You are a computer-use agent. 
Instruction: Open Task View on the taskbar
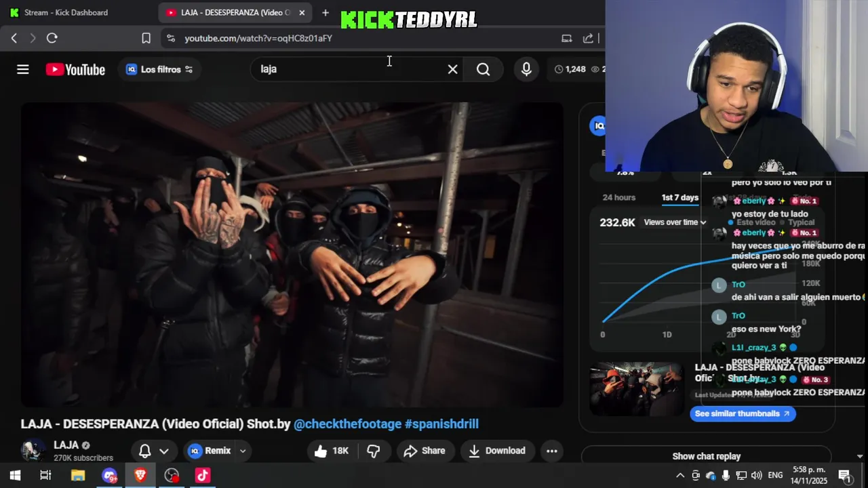[45, 475]
